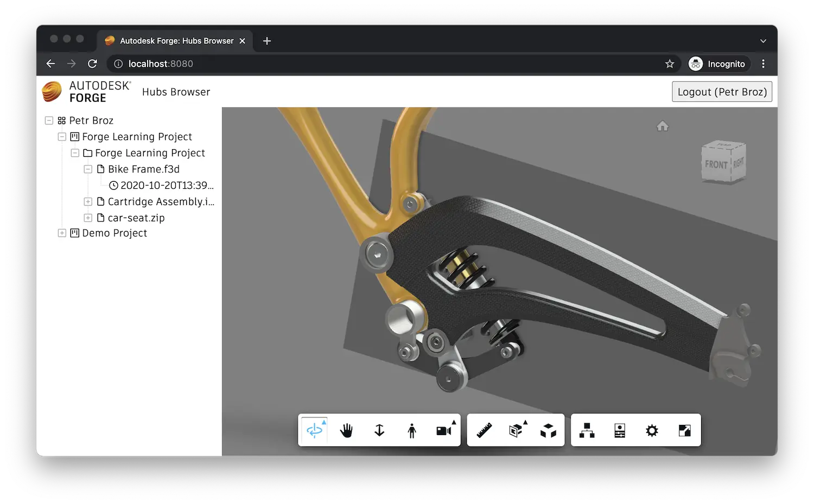Bookmark this page with the star icon
This screenshot has width=814, height=504.
point(670,64)
